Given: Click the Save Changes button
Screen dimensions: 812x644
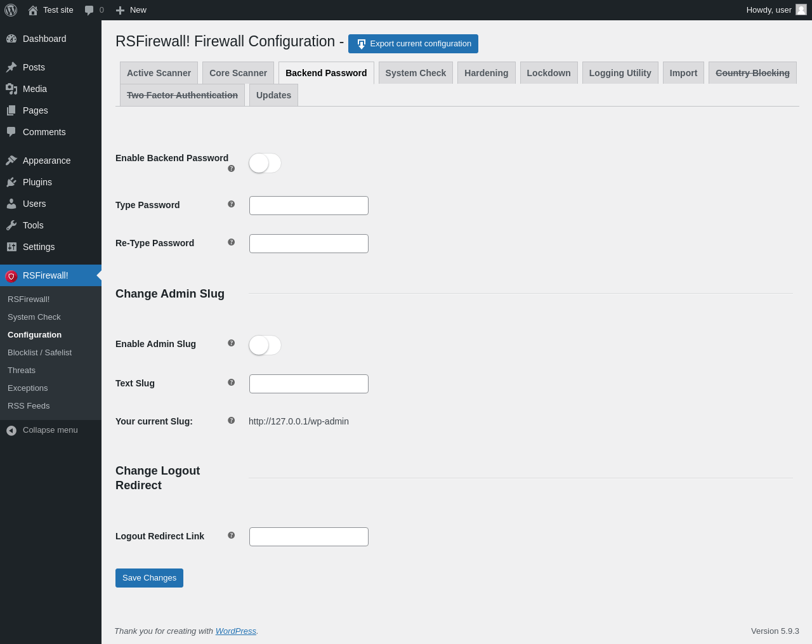Looking at the screenshot, I should (x=149, y=578).
